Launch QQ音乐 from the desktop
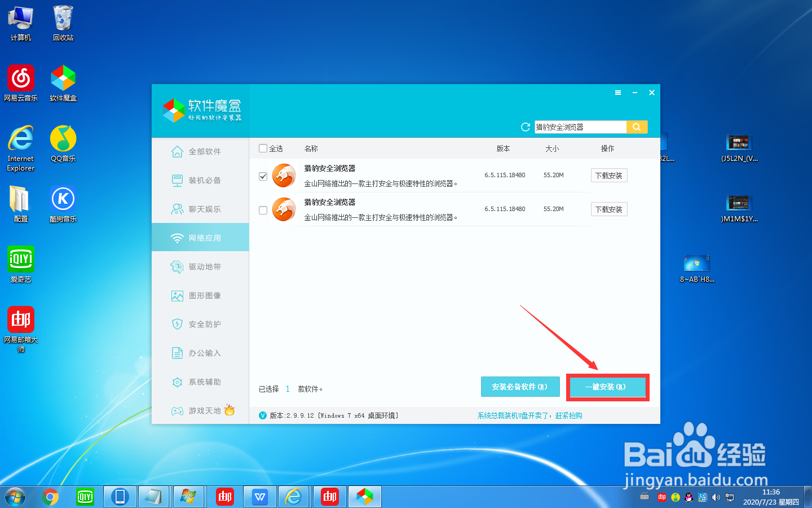Screen dimensions: 812x508 (x=63, y=143)
